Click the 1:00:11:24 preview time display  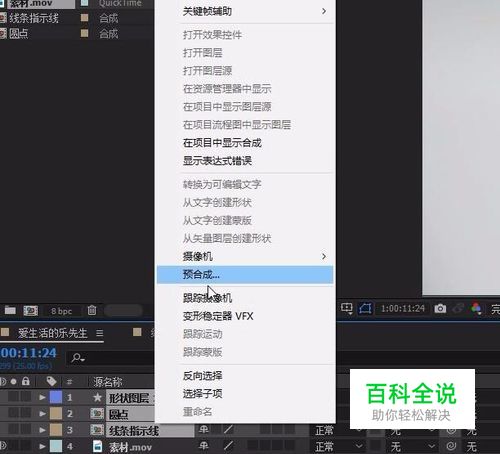pyautogui.click(x=403, y=309)
